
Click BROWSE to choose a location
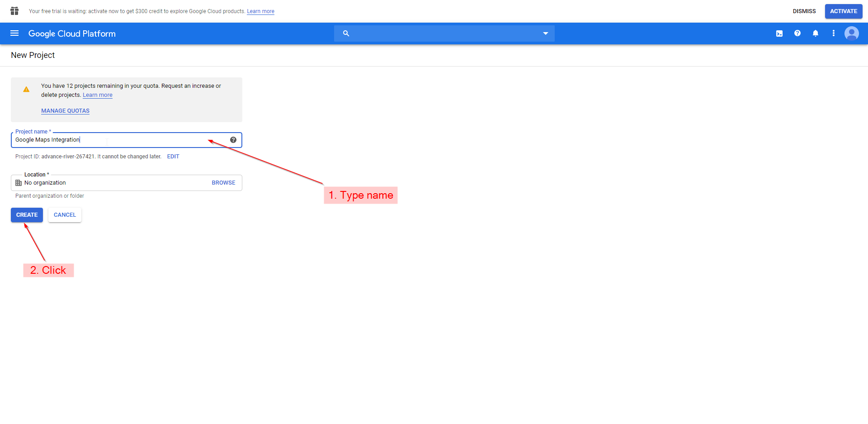[x=223, y=183]
